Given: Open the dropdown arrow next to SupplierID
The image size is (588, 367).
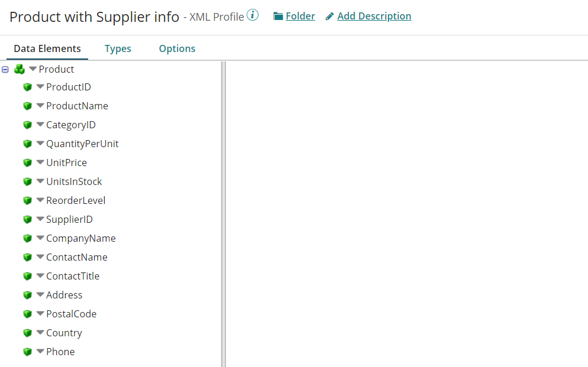Looking at the screenshot, I should pyautogui.click(x=40, y=219).
